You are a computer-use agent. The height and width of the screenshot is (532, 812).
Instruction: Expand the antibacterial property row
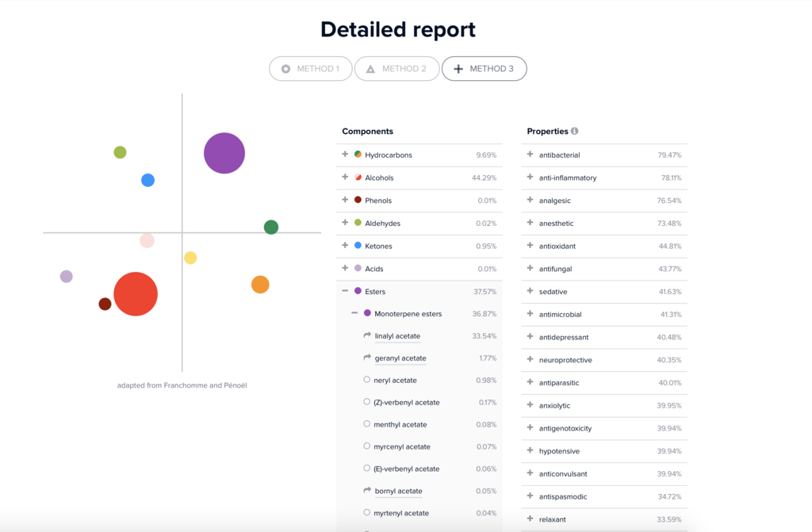[x=530, y=155]
